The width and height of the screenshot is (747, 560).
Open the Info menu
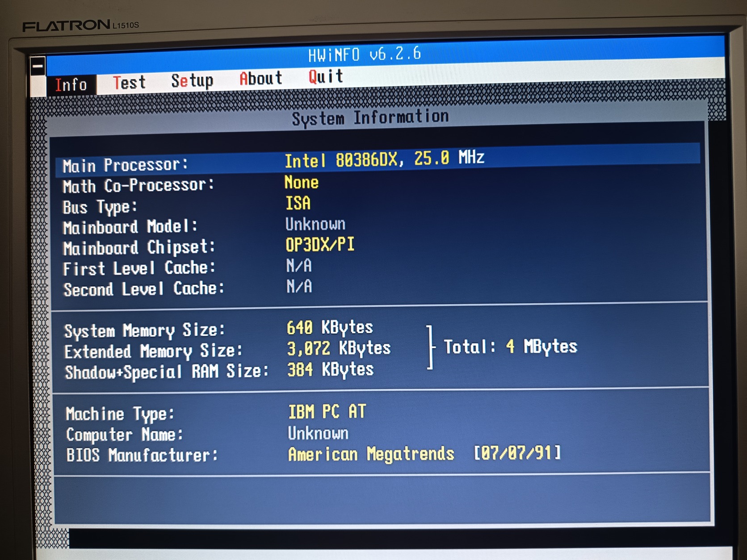click(71, 84)
